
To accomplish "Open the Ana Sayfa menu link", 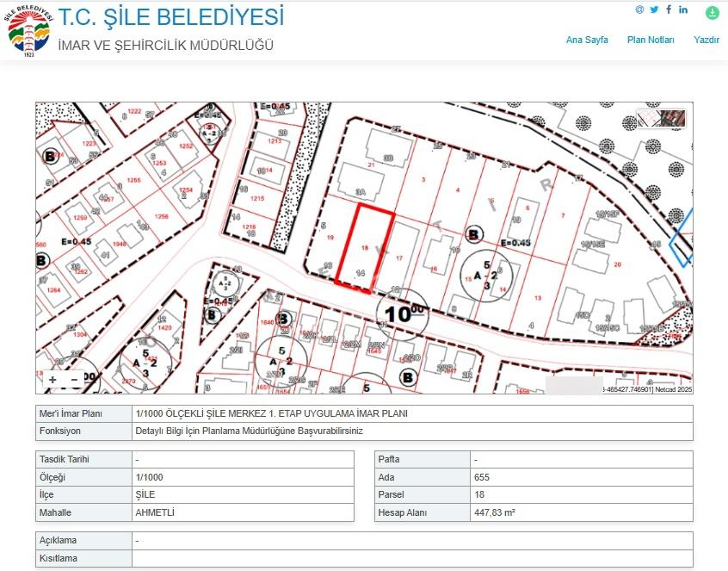I will (x=587, y=40).
